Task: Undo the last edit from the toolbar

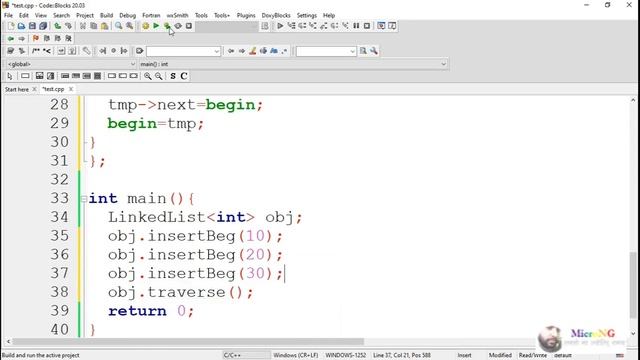Action: pos(58,26)
